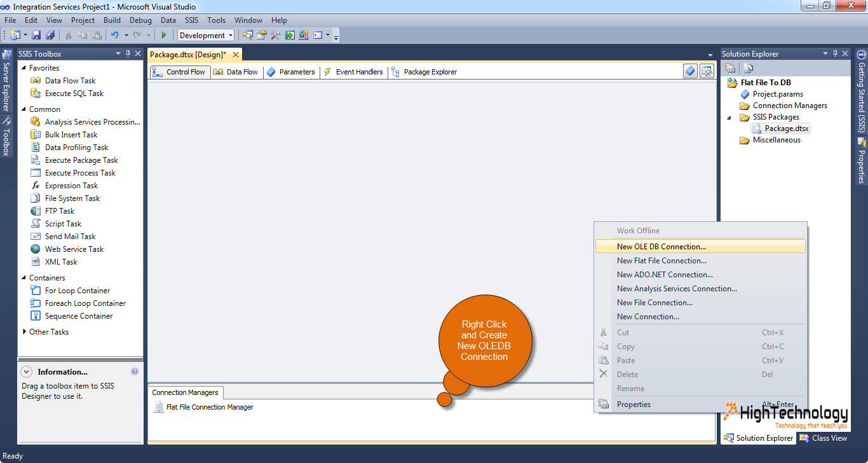Open SSIS Toolbox window position dropdown arrow
The height and width of the screenshot is (463, 868).
click(118, 54)
